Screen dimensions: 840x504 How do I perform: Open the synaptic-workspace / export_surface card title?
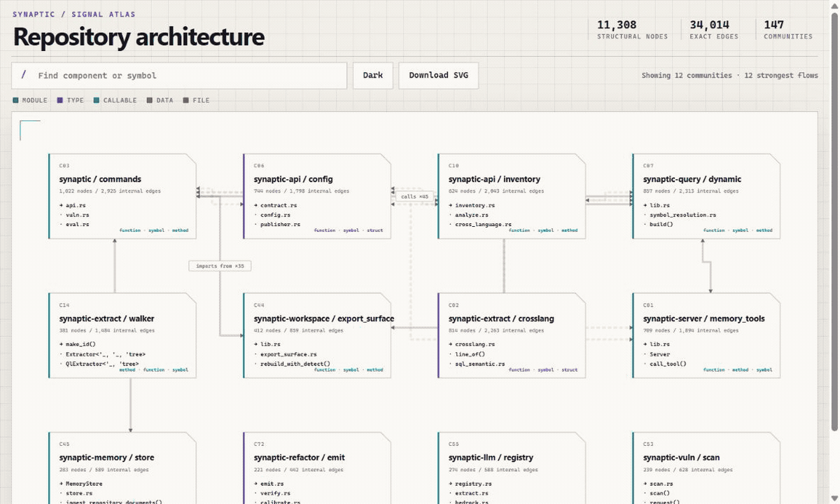point(324,318)
